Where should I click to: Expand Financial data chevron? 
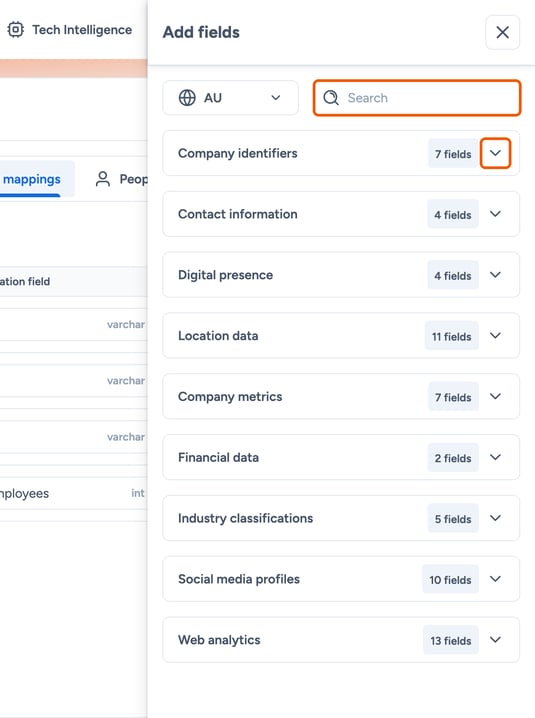coord(495,457)
